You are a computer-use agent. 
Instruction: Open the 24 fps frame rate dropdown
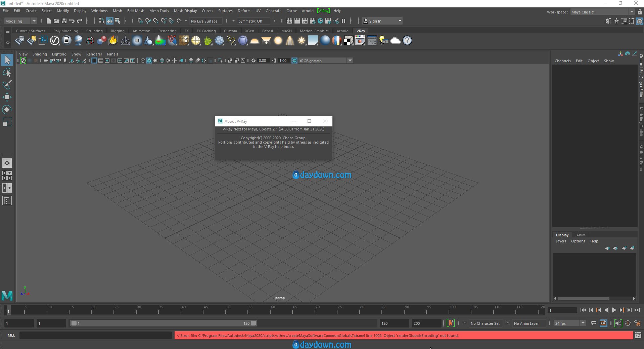[x=570, y=323]
